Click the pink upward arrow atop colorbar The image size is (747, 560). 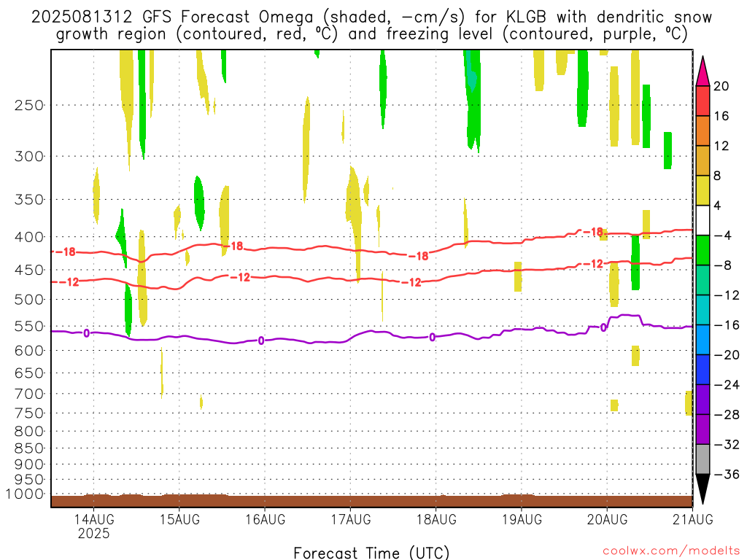pos(703,71)
